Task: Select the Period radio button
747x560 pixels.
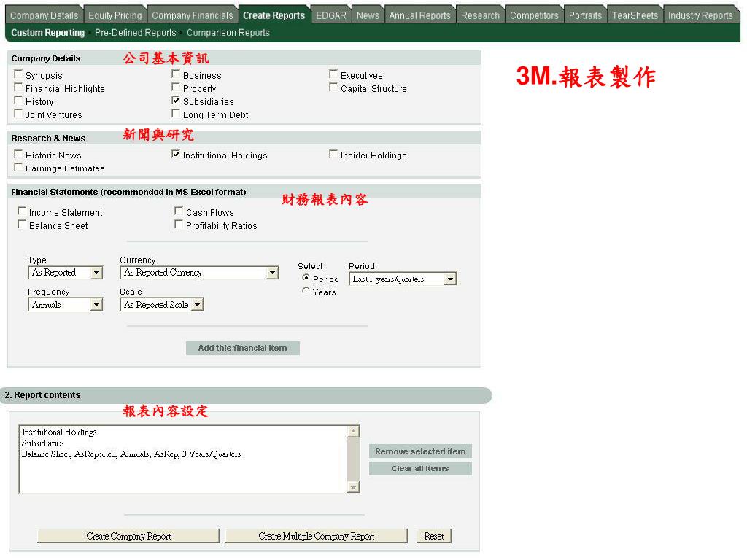Action: pyautogui.click(x=306, y=278)
